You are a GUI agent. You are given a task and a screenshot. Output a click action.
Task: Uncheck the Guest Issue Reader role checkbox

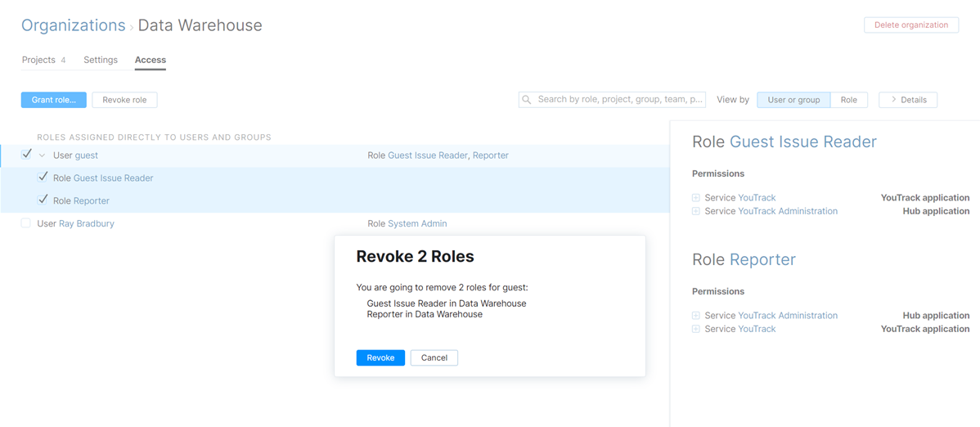coord(43,177)
